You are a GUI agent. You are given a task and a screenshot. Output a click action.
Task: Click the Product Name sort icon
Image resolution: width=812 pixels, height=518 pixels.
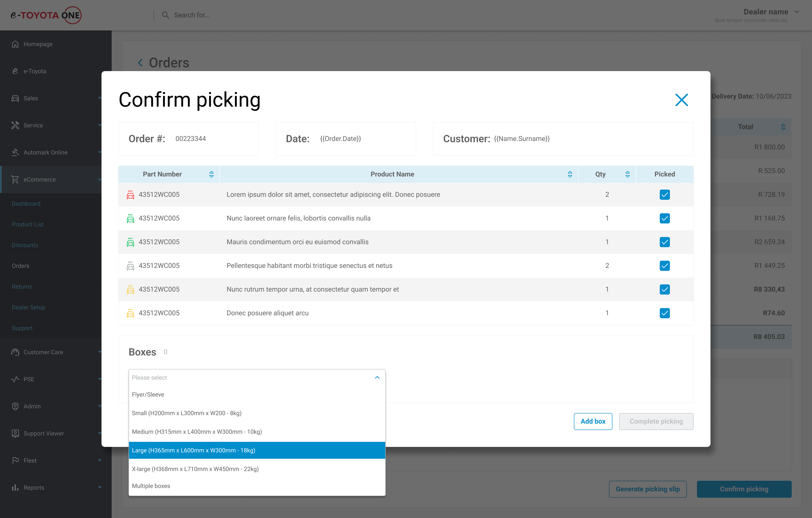tap(570, 174)
